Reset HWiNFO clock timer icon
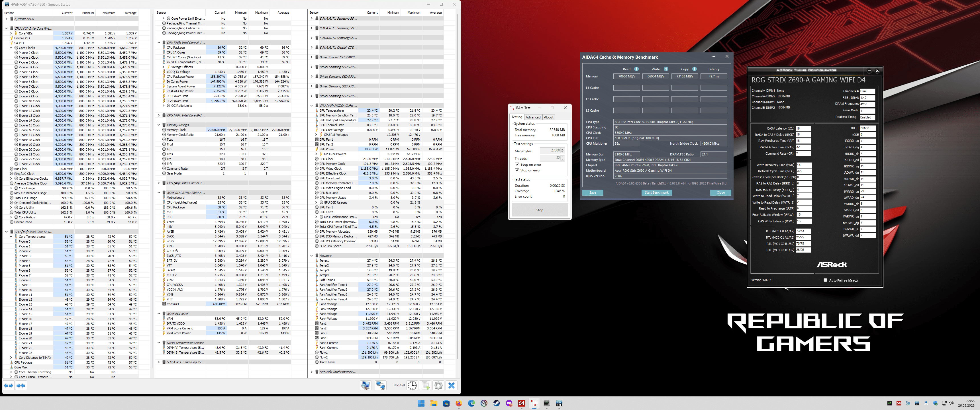The width and height of the screenshot is (980, 410). pos(412,385)
